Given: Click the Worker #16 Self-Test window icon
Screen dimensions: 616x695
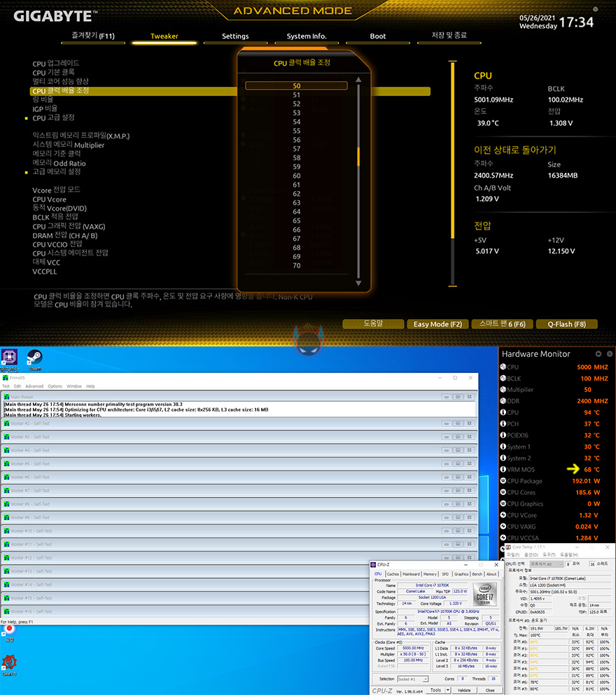Looking at the screenshot, I should (6, 611).
